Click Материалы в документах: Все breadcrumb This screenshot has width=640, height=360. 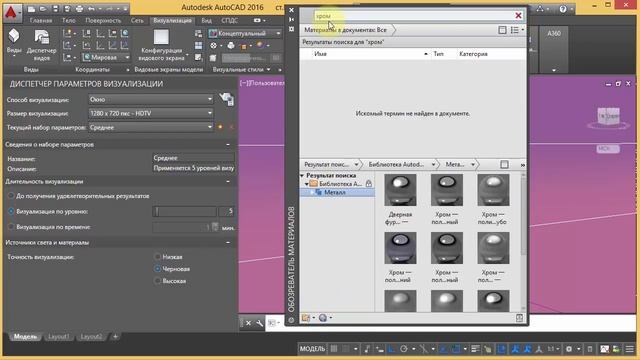345,30
